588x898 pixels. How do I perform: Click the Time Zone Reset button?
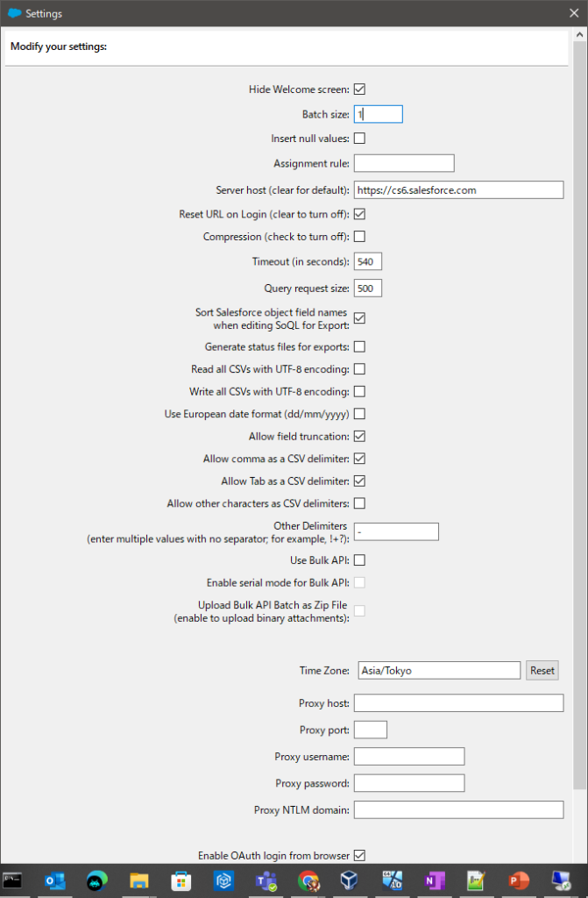(x=542, y=670)
